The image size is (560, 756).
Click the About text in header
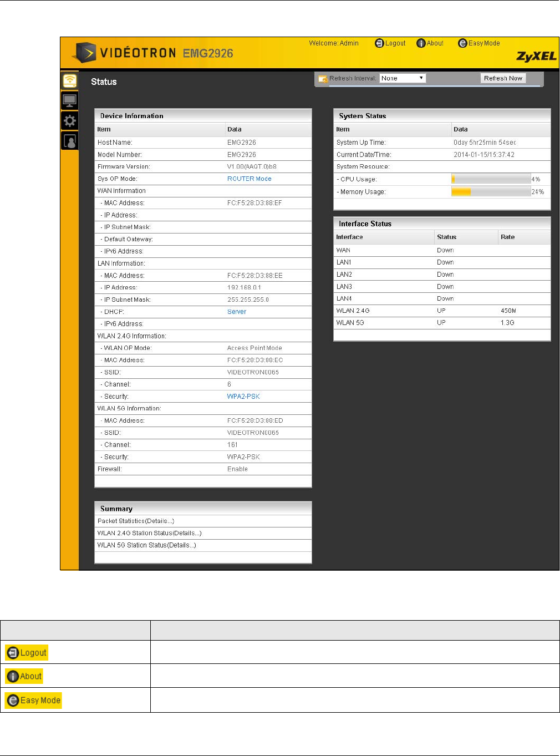point(435,43)
